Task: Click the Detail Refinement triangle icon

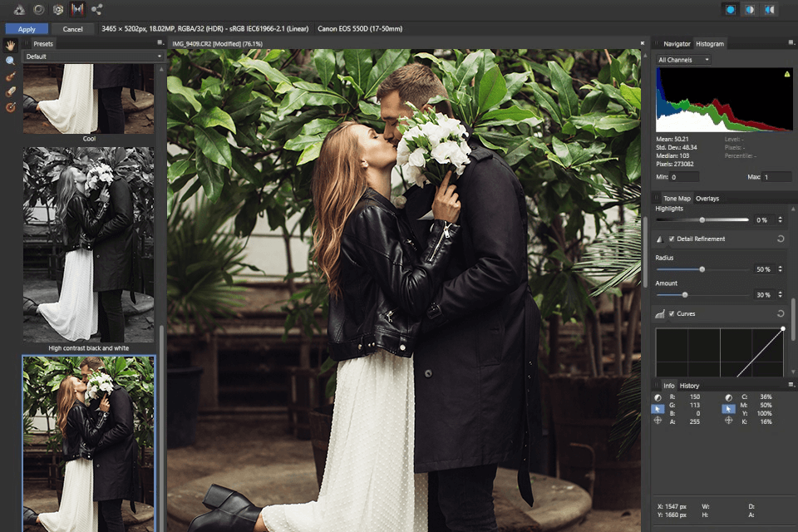Action: (x=659, y=239)
